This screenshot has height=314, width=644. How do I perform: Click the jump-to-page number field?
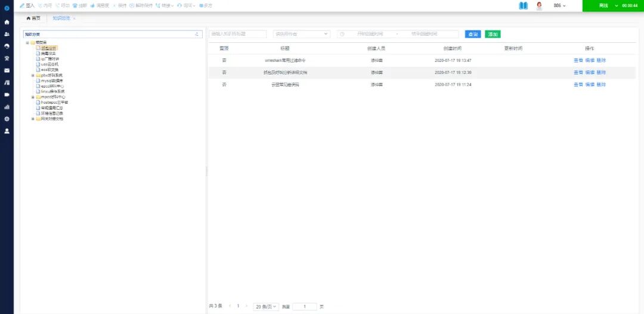pyautogui.click(x=305, y=307)
